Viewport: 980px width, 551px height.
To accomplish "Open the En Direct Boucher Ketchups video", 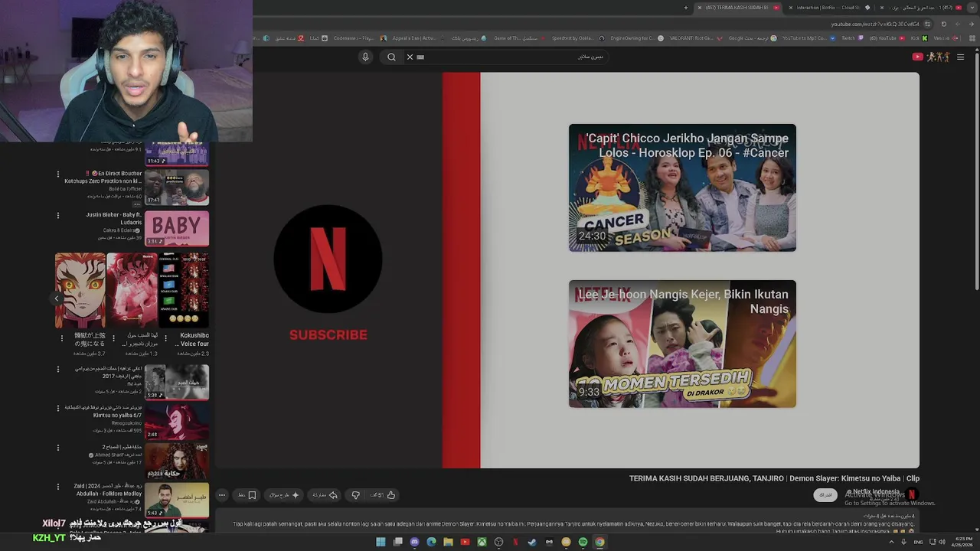I will click(177, 187).
